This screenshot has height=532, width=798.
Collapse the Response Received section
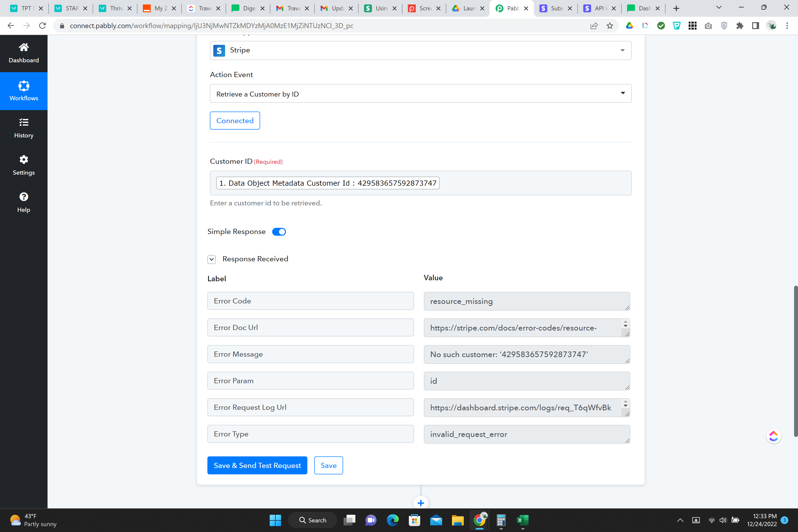click(211, 260)
